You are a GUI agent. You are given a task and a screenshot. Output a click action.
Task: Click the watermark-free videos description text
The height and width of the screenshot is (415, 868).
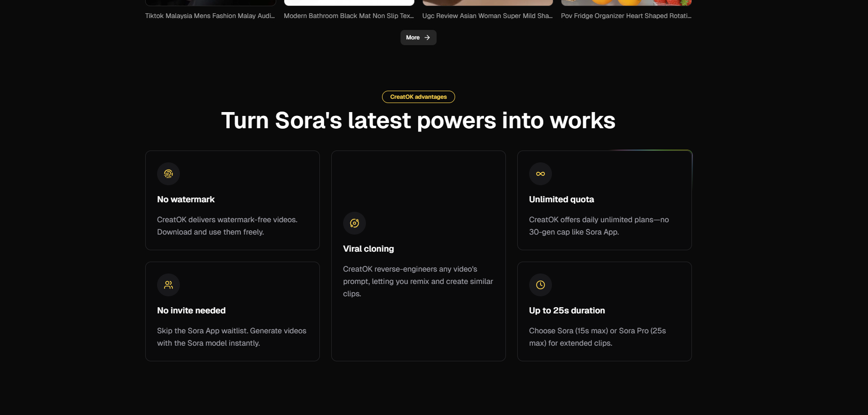pyautogui.click(x=227, y=226)
